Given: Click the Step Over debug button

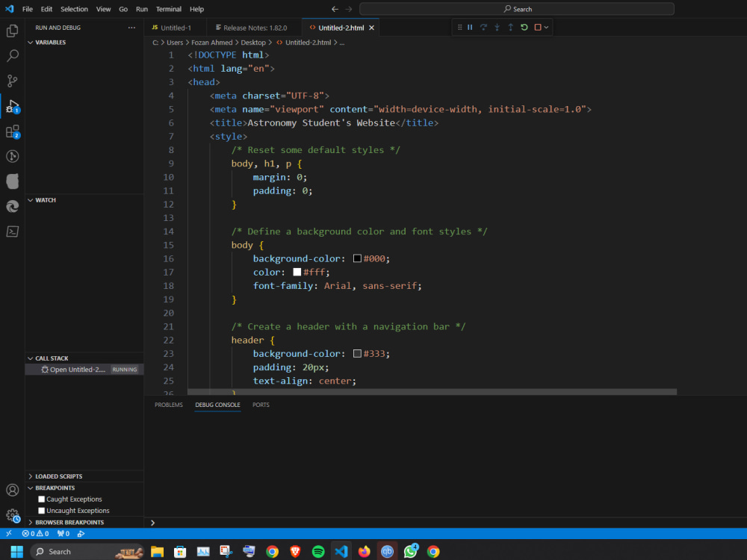Looking at the screenshot, I should 483,27.
